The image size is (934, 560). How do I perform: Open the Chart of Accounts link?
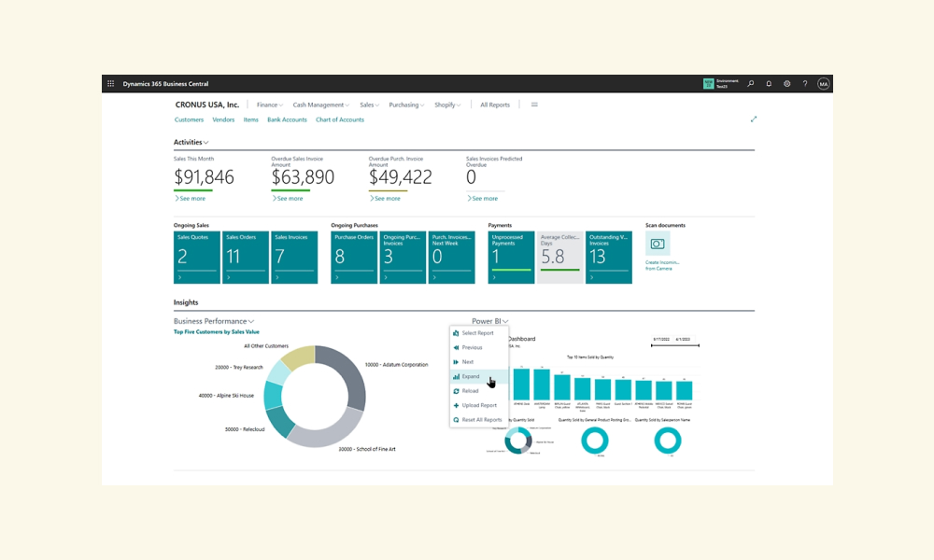click(x=340, y=119)
